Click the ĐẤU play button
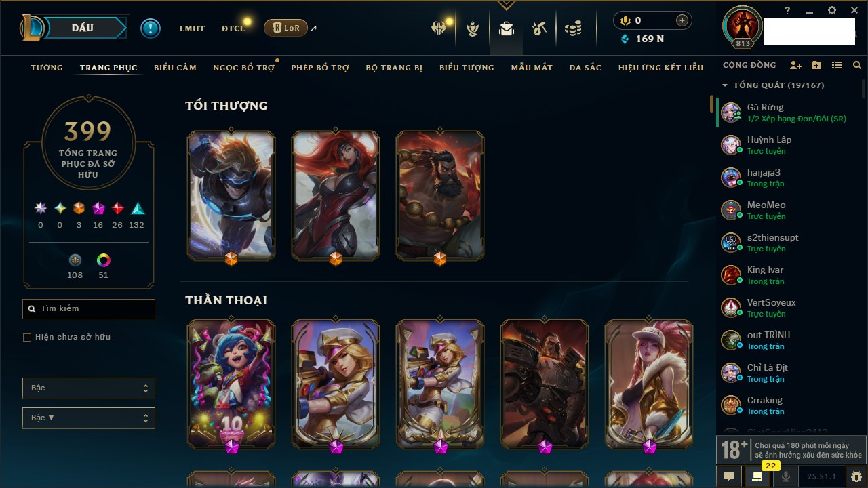The width and height of the screenshot is (868, 488). (x=83, y=28)
